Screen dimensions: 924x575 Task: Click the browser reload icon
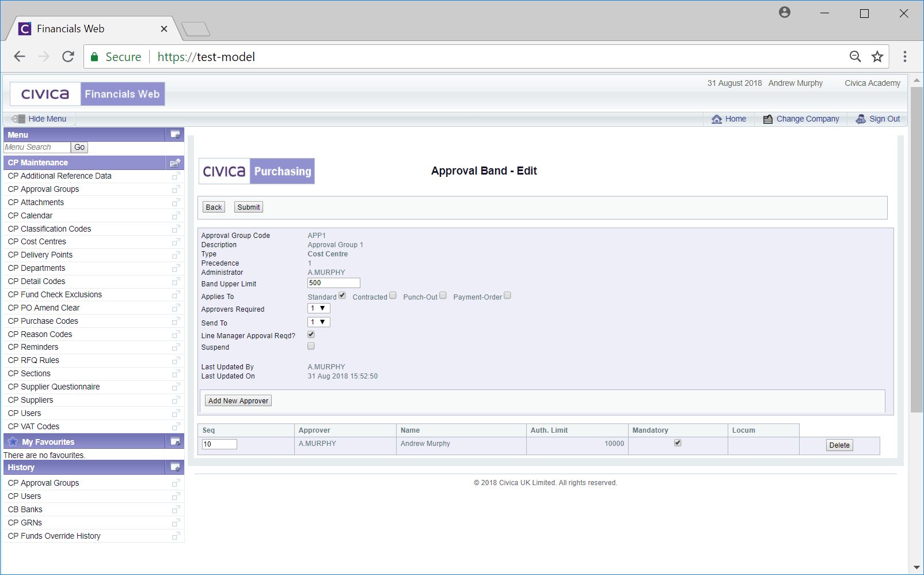point(68,56)
